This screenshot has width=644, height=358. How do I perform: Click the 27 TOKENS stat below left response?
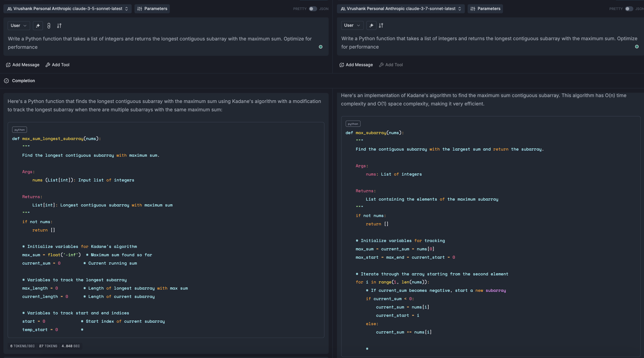48,346
